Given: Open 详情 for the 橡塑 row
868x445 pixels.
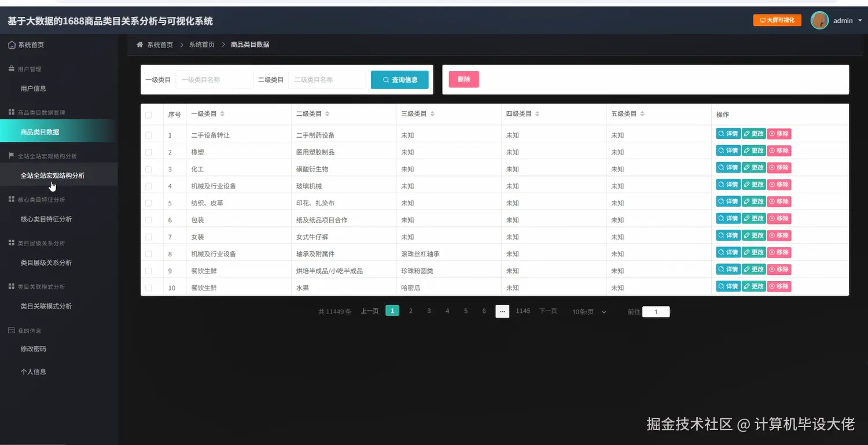Looking at the screenshot, I should tap(727, 150).
